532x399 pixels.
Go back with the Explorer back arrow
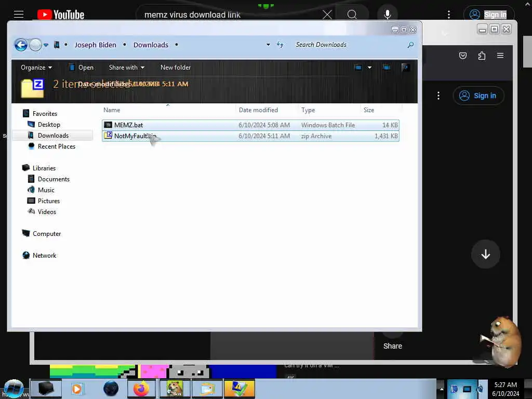tap(21, 45)
